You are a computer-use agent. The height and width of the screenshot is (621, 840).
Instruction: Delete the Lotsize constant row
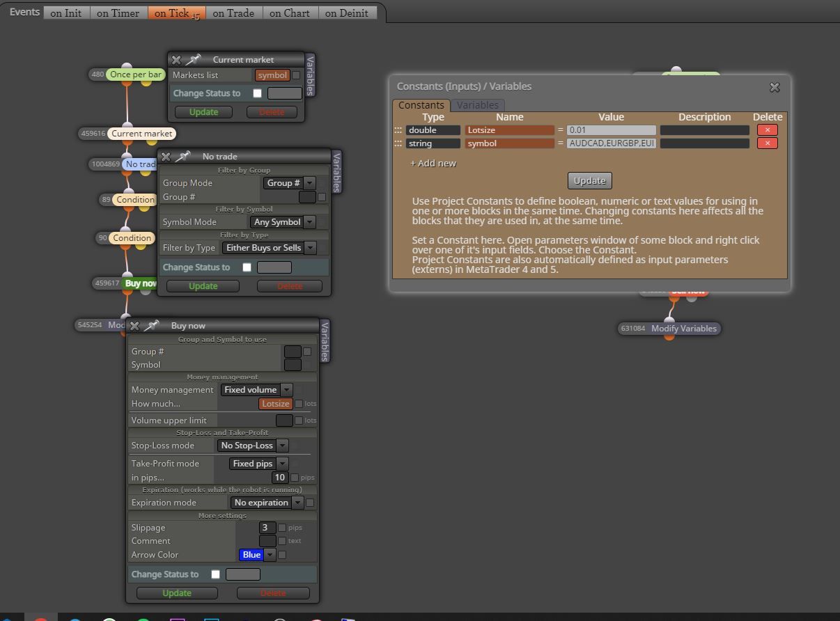tap(768, 130)
